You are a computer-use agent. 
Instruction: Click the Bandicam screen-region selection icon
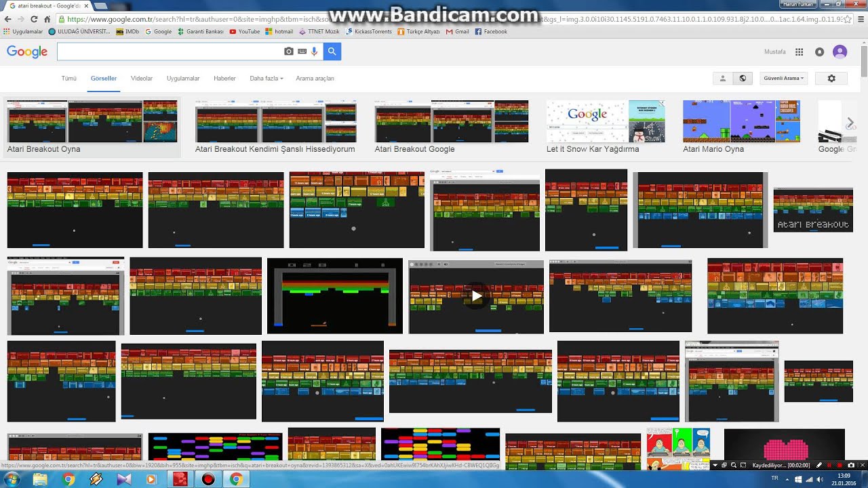[743, 465]
